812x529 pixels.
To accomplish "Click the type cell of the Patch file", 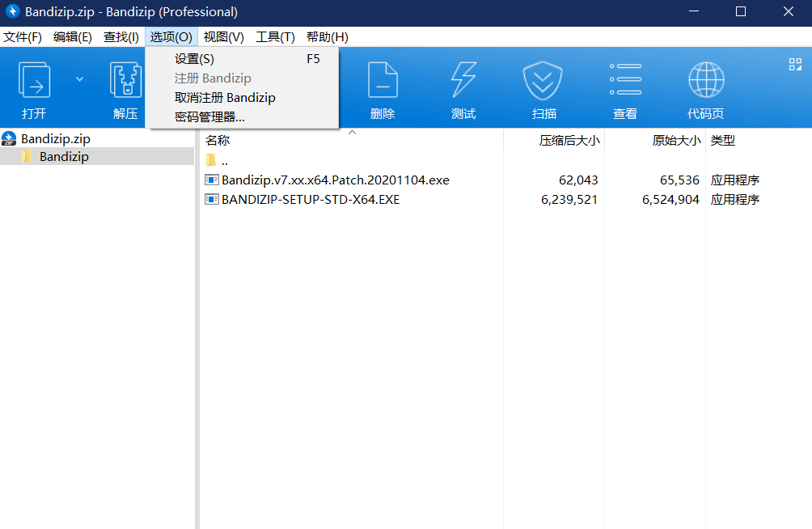I will [735, 180].
